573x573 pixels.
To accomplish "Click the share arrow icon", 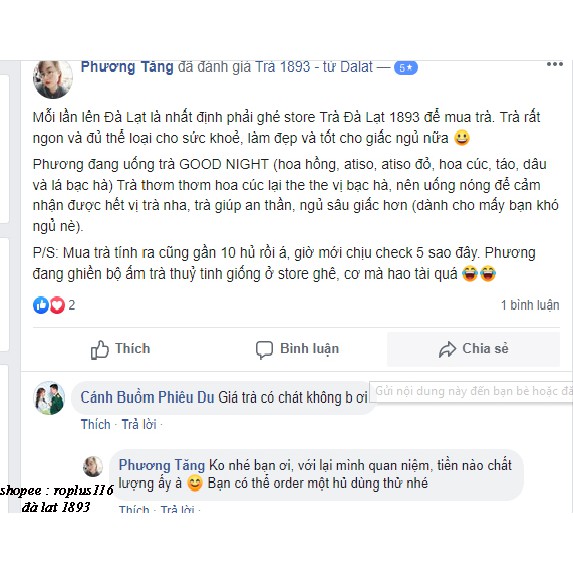I will point(447,349).
